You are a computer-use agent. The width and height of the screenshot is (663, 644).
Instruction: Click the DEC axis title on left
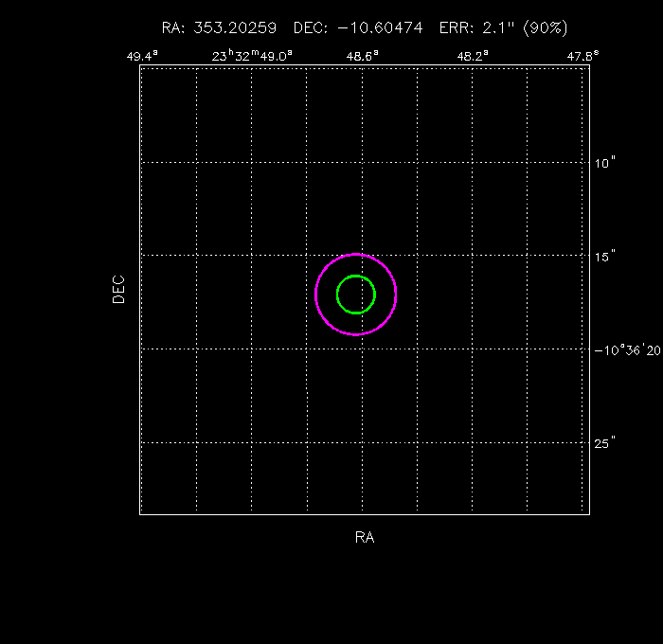[x=118, y=289]
